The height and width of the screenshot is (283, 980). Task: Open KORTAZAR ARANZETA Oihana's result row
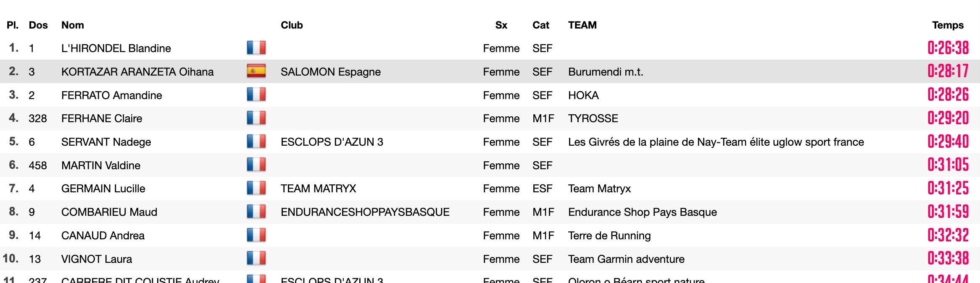click(x=490, y=71)
